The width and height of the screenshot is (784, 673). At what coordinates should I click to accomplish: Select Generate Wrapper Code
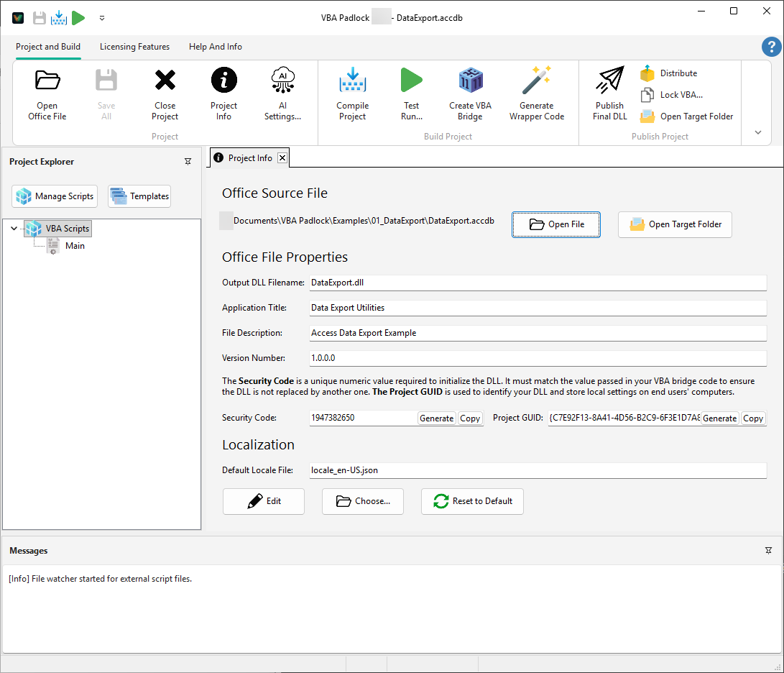(x=537, y=92)
